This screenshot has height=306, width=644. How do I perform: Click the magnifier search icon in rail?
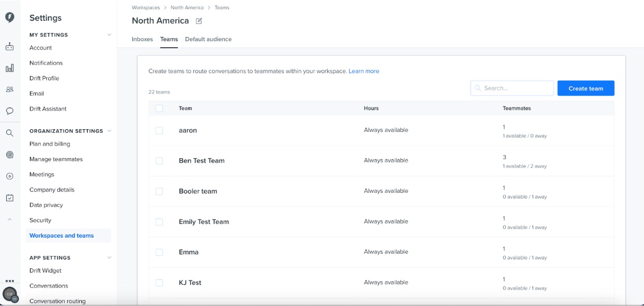pos(10,133)
